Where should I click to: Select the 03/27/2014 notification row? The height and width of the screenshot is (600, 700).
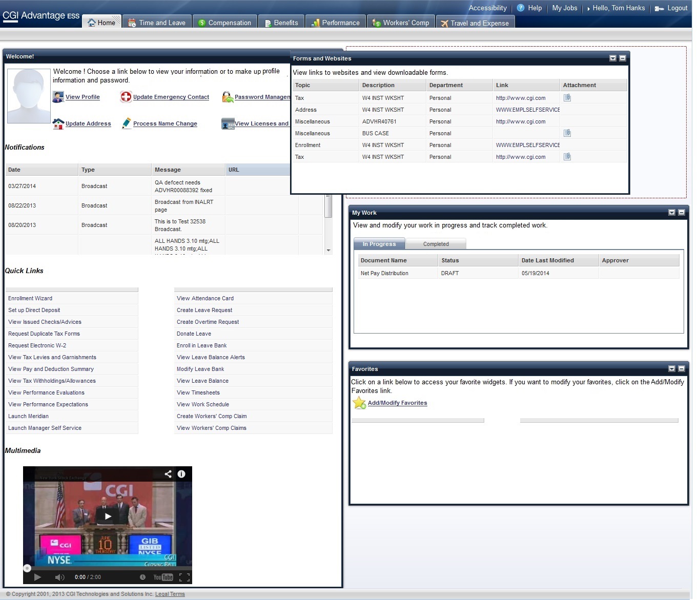pyautogui.click(x=165, y=186)
